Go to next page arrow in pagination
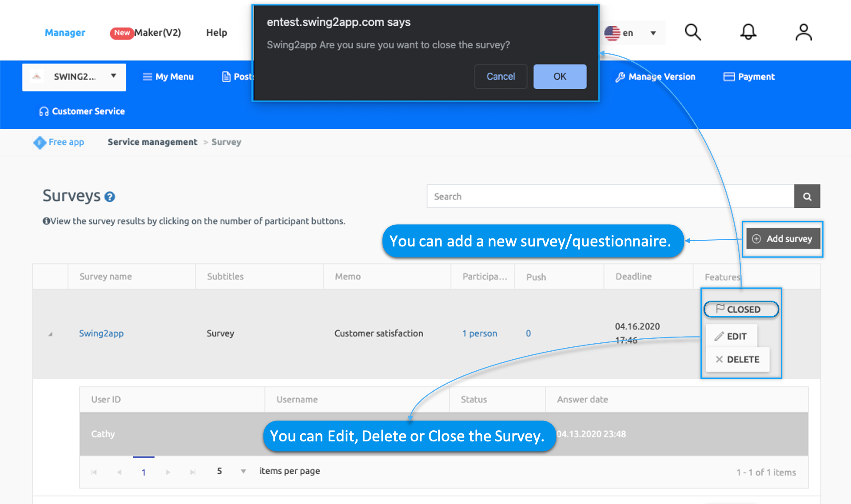The image size is (851, 504). click(x=168, y=472)
